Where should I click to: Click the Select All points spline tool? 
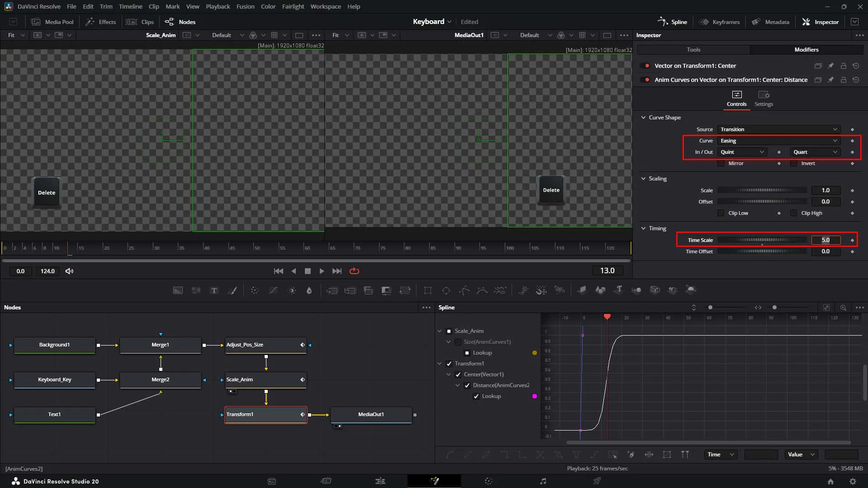612,455
